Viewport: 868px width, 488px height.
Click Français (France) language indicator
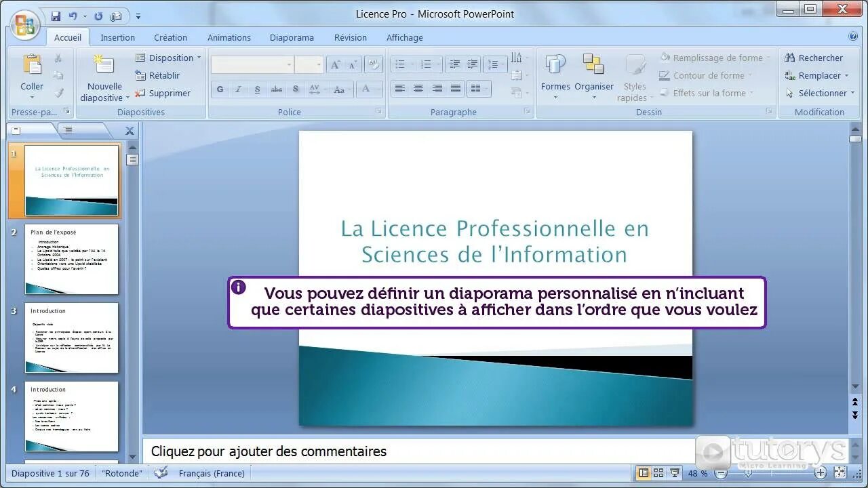click(x=212, y=473)
